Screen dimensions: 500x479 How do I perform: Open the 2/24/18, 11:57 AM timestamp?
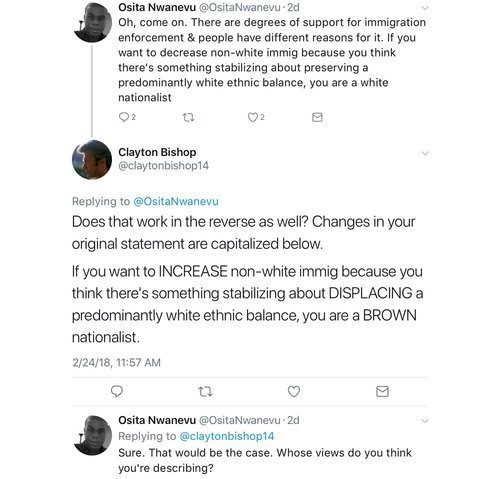pos(116,362)
